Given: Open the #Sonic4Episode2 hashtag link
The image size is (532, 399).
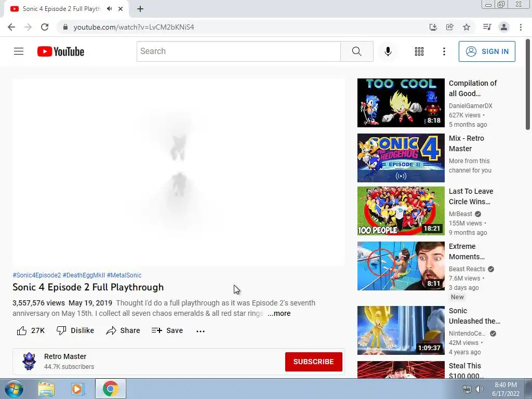Looking at the screenshot, I should pos(37,275).
